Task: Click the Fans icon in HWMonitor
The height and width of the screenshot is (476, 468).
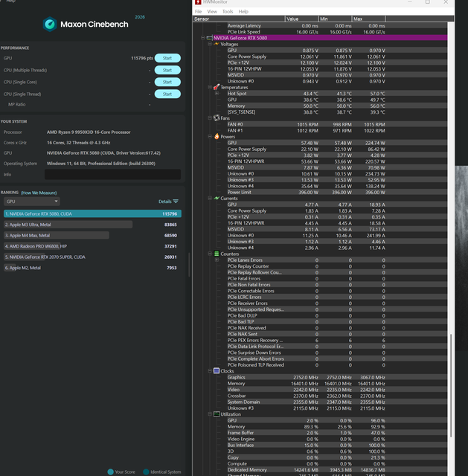Action: click(217, 118)
